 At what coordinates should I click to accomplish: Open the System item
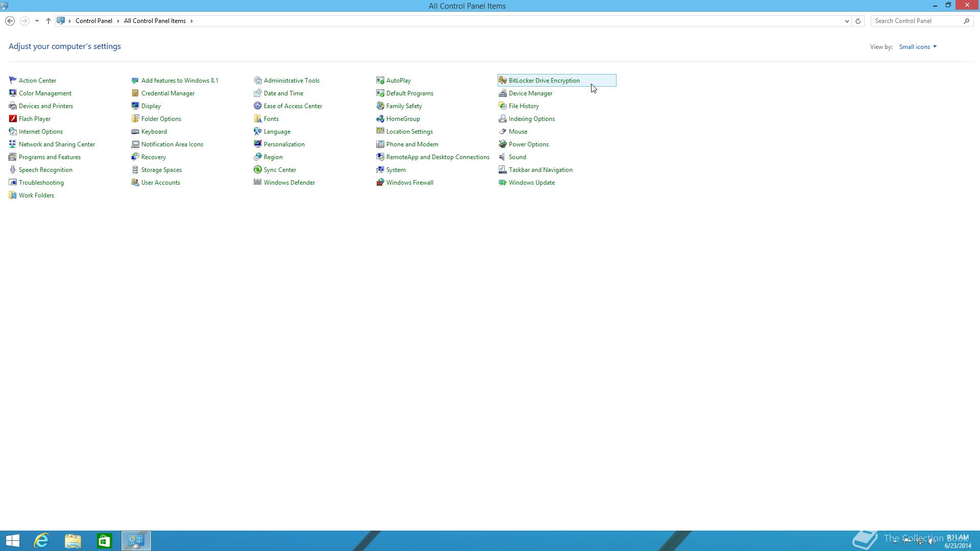tap(396, 169)
